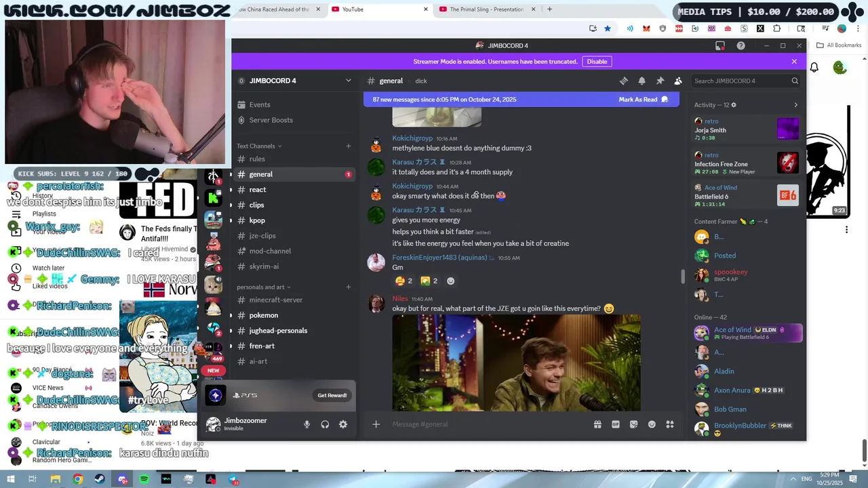Open the pokemon channel

pos(293,315)
